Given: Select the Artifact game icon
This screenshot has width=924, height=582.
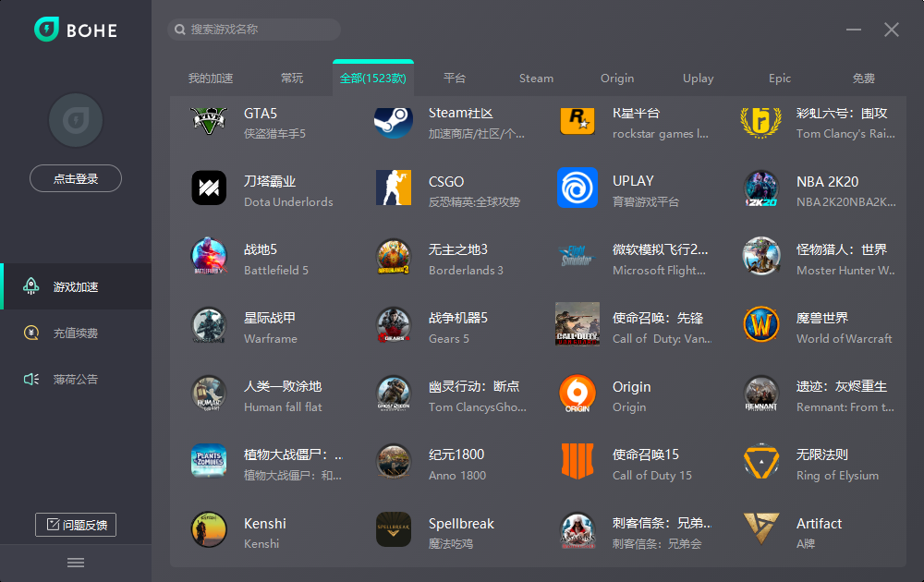Looking at the screenshot, I should 760,528.
